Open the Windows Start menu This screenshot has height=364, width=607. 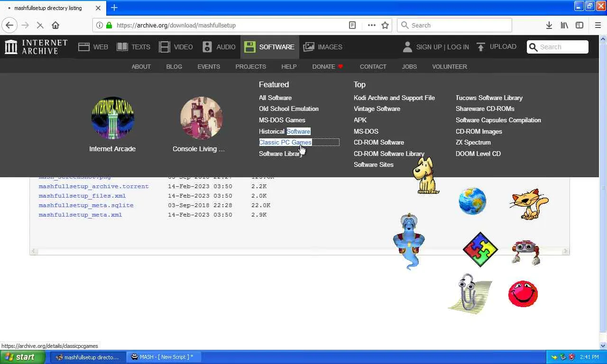tap(23, 357)
